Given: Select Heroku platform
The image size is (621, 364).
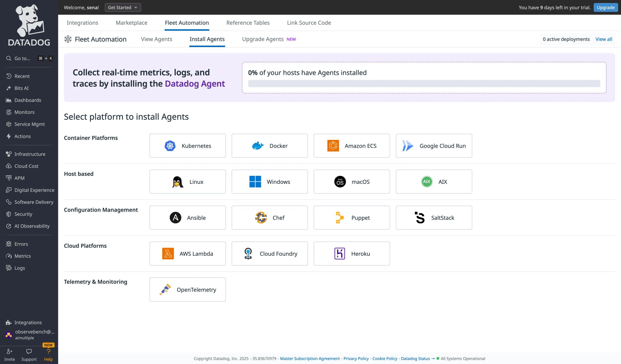Looking at the screenshot, I should 352,253.
